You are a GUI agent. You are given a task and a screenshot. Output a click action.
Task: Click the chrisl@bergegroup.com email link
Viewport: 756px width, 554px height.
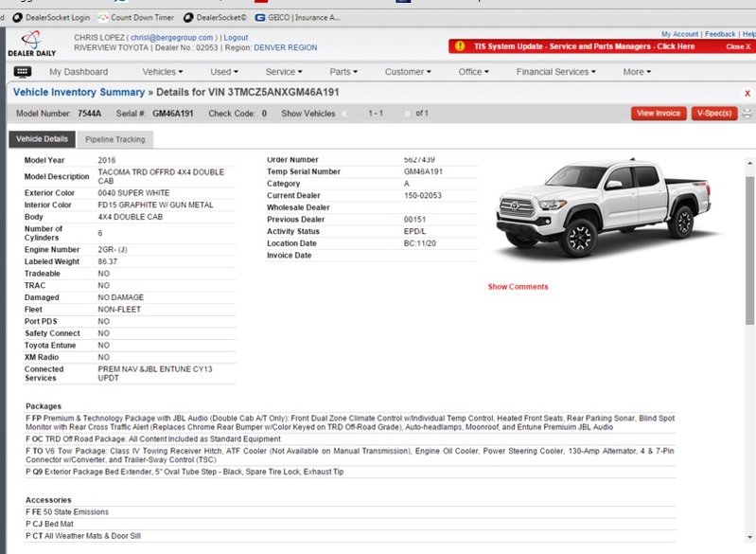click(171, 38)
